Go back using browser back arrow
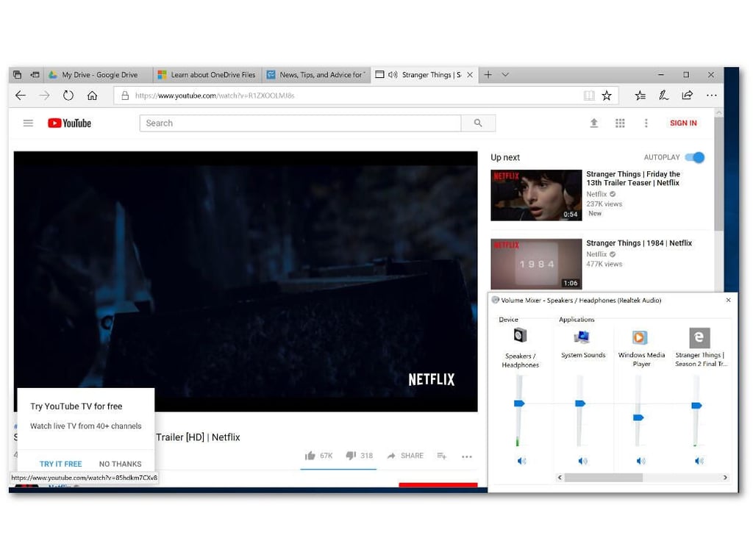Viewport: 753px width, 560px height. [21, 96]
